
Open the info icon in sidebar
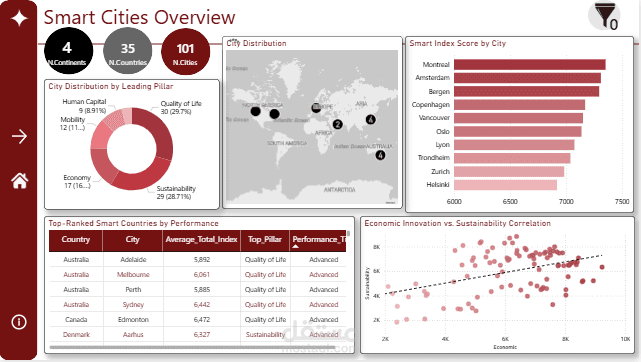click(19, 322)
